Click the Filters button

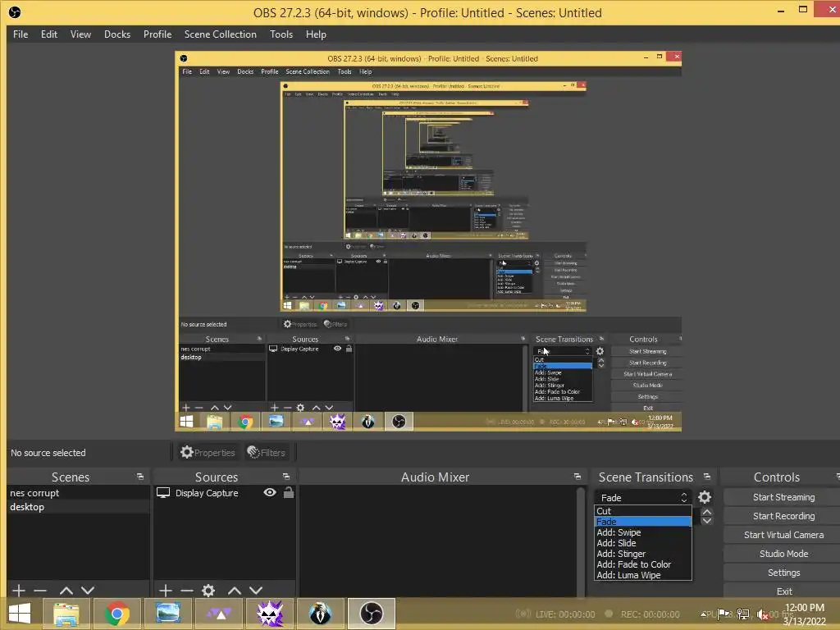pyautogui.click(x=267, y=453)
